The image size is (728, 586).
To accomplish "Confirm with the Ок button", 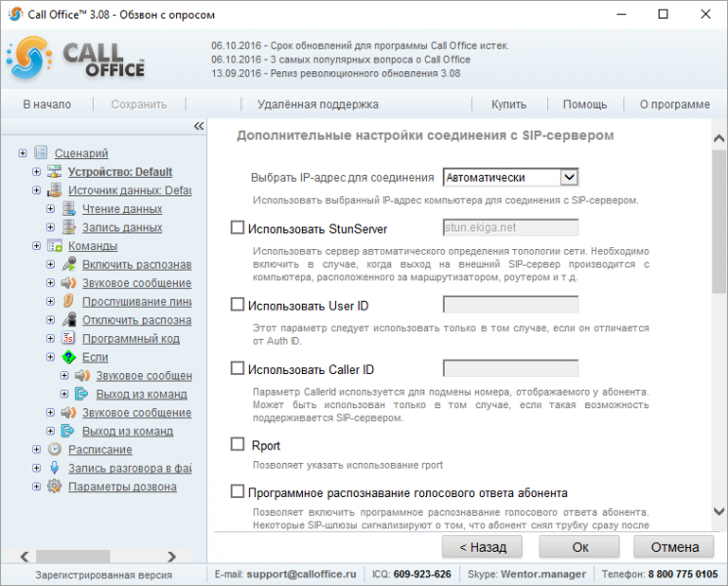I will pos(579,547).
